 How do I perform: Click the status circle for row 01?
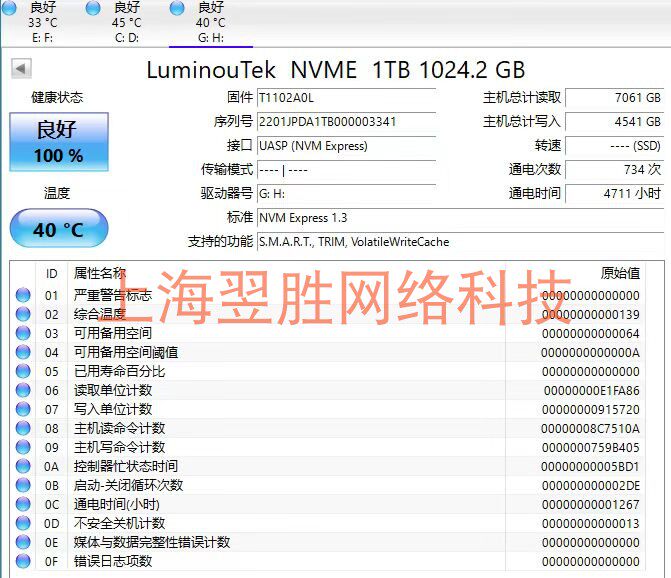[23, 295]
